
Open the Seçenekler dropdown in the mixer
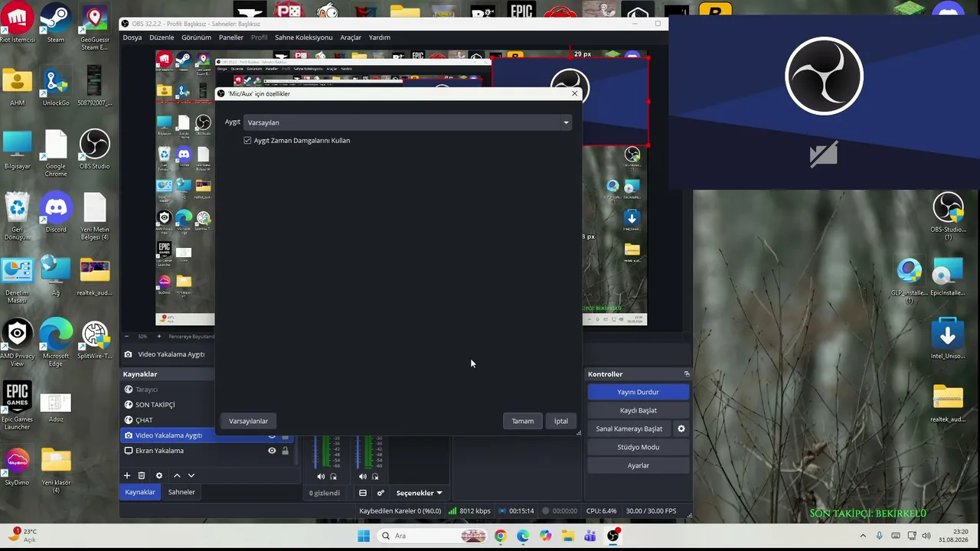419,493
